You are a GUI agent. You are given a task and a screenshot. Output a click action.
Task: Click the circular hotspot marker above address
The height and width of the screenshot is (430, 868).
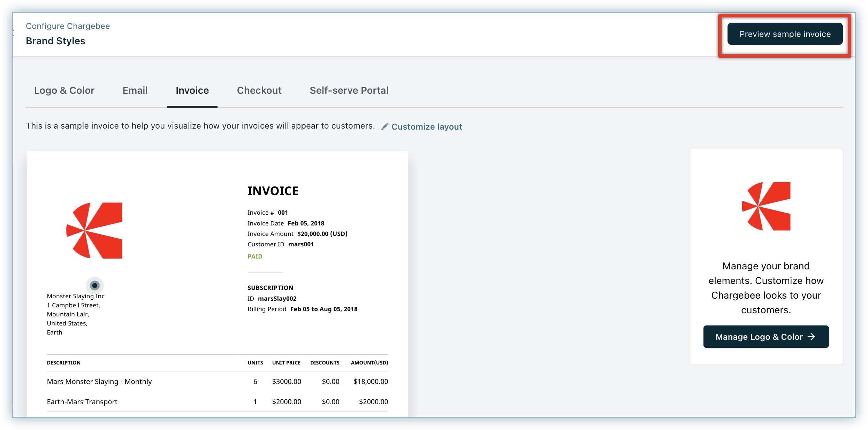tap(95, 285)
